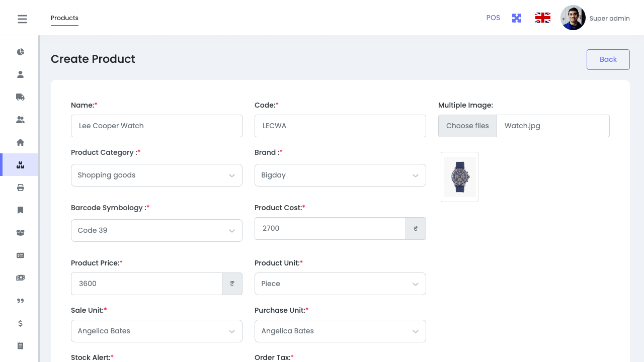
Task: Open the Product Category dropdown
Action: point(156,175)
